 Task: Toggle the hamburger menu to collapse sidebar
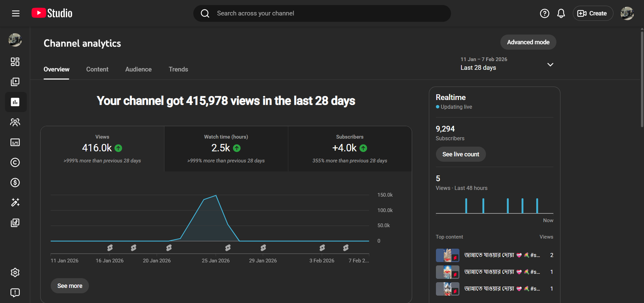click(x=16, y=13)
